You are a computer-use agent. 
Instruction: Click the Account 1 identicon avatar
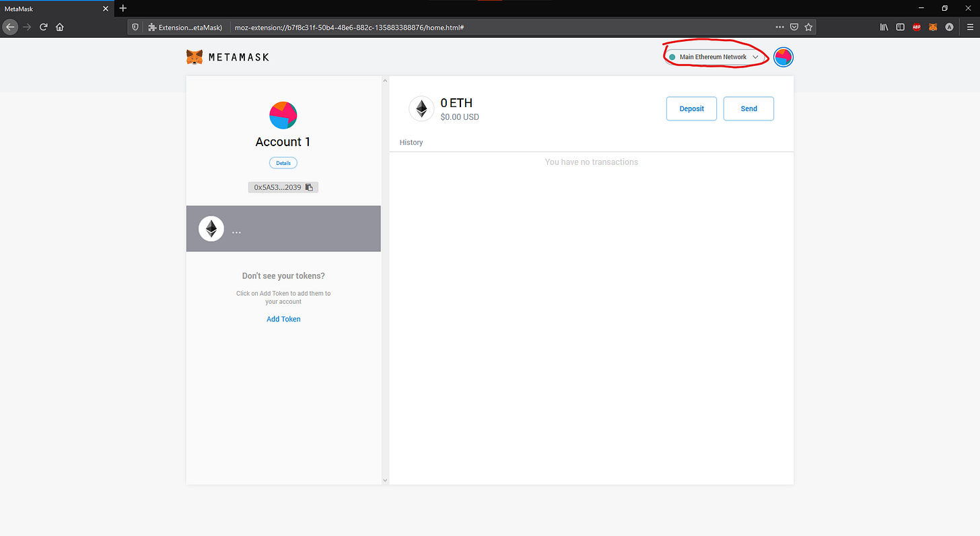point(283,115)
